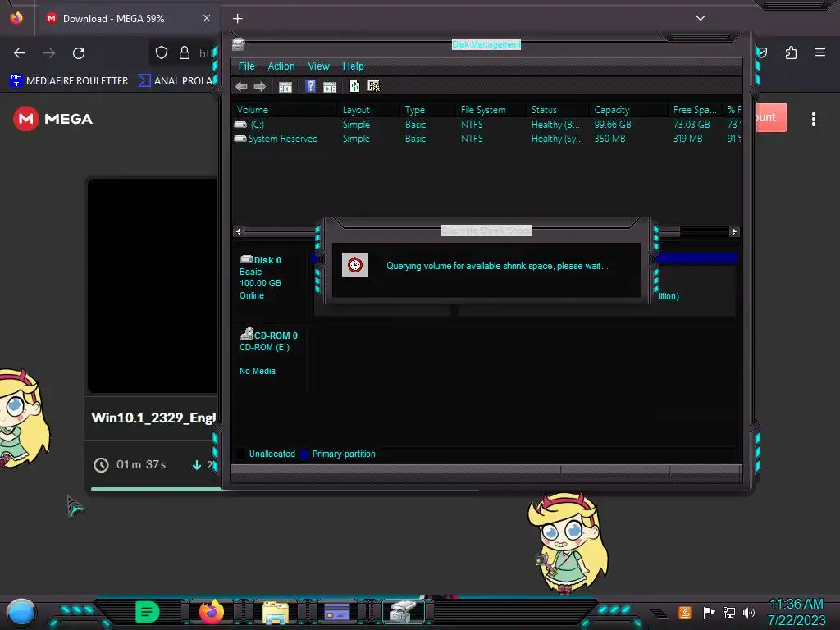The height and width of the screenshot is (630, 840).
Task: Click the clock icon in Querying Shrink Space dialog
Action: click(x=355, y=265)
